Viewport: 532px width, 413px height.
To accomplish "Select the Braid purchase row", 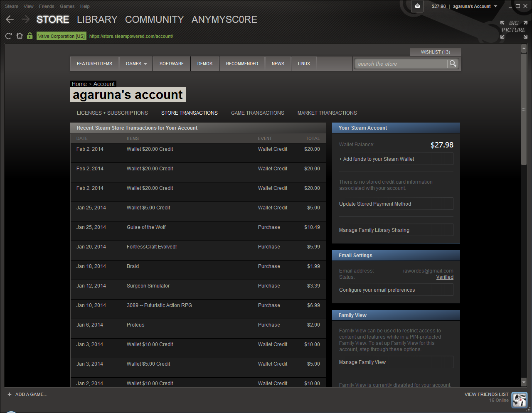I will [x=198, y=270].
